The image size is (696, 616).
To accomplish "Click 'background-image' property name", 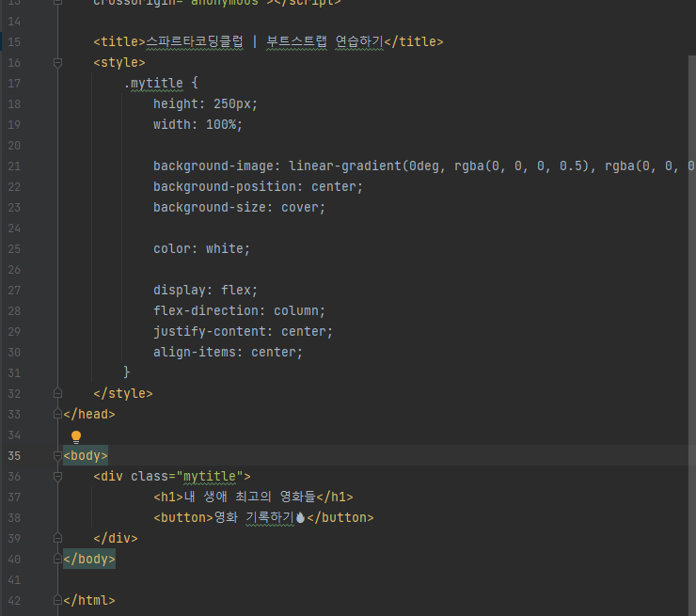I will pos(214,166).
